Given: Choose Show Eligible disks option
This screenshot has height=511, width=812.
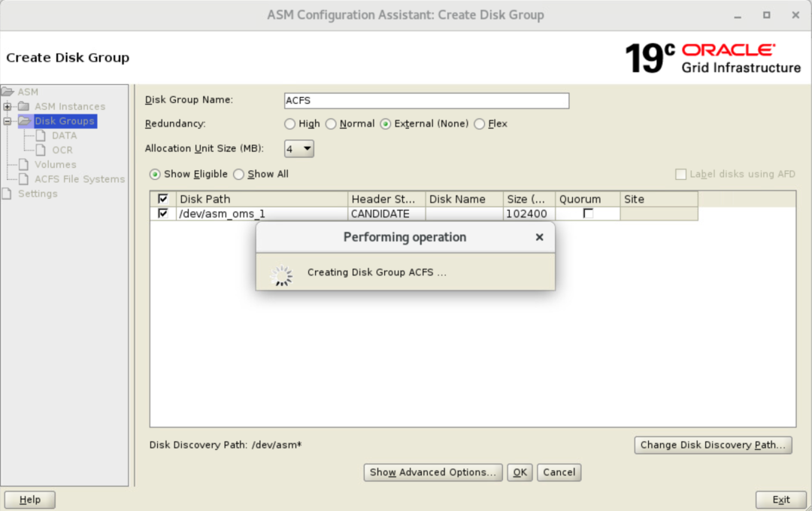Looking at the screenshot, I should (x=155, y=174).
